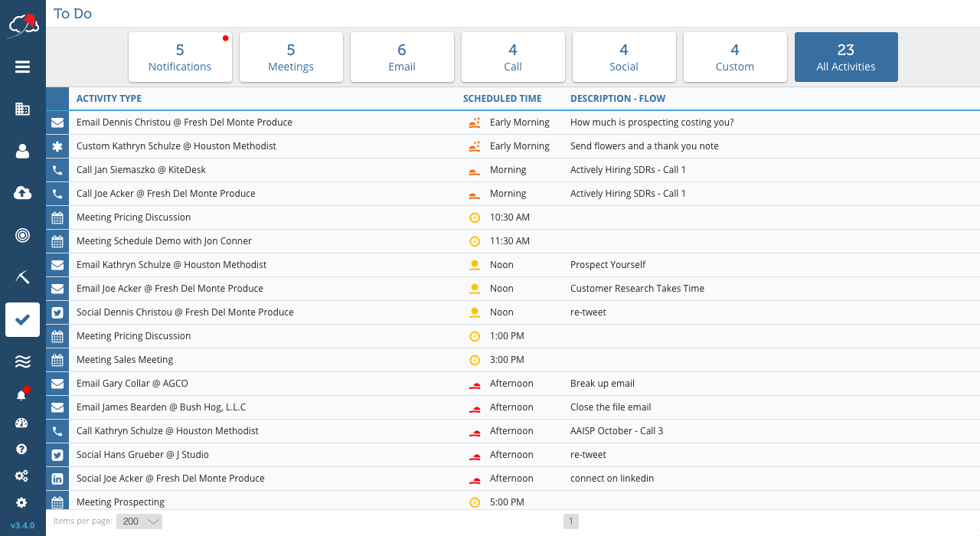Viewport: 980px width, 536px height.
Task: Sort by Scheduled Time column header
Action: 502,99
